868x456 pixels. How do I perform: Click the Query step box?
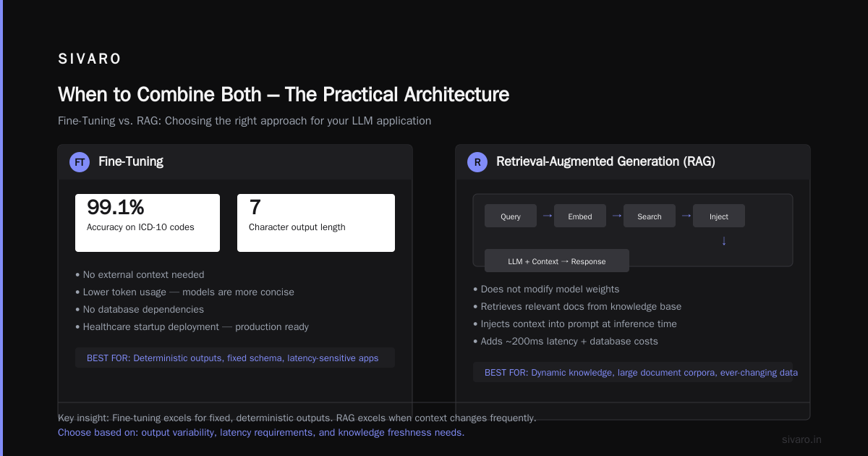pyautogui.click(x=511, y=216)
